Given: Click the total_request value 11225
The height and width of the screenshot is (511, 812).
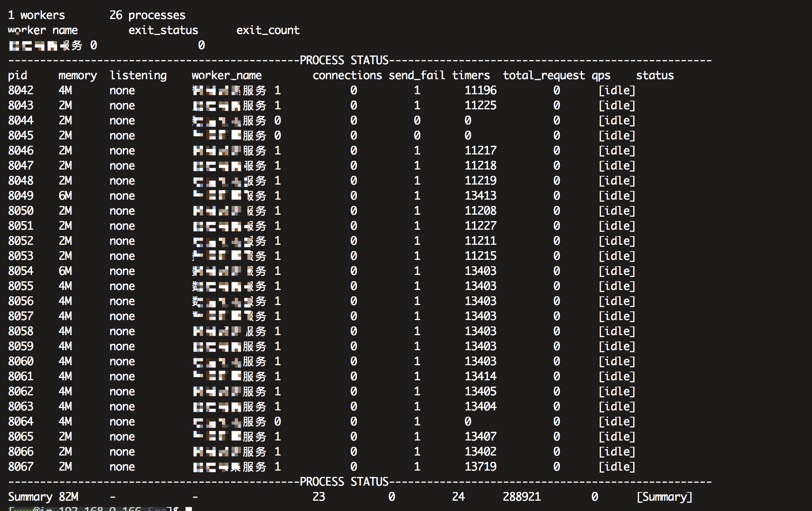Looking at the screenshot, I should point(481,105).
